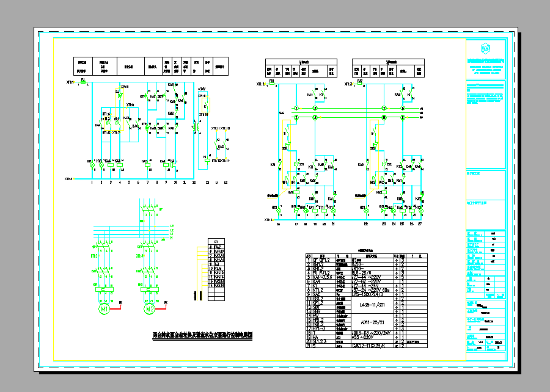The width and height of the screenshot is (550, 392).
Task: Select the transformer T symbol
Action: pyautogui.click(x=196, y=128)
